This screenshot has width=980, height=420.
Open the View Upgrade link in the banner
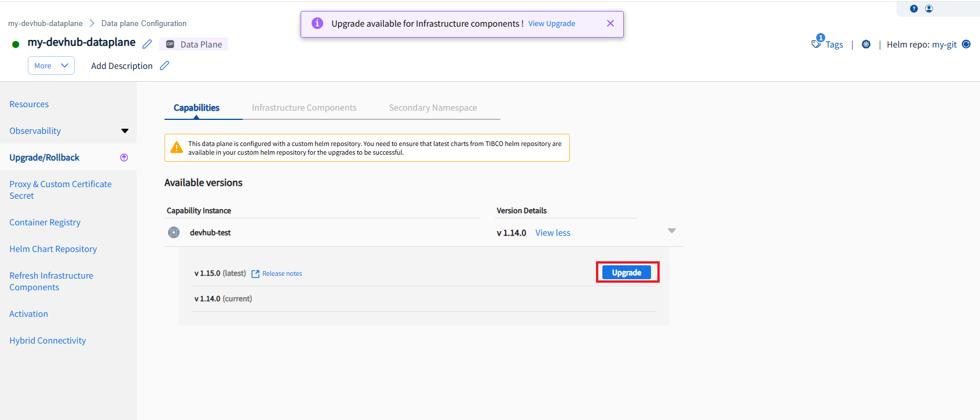click(551, 24)
